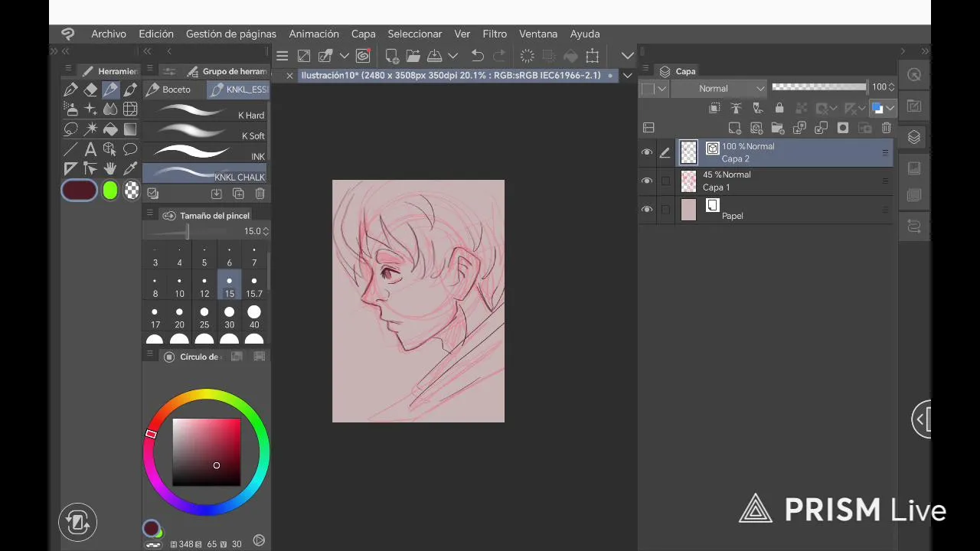Select the Decoration sparkle tool

pos(90,109)
